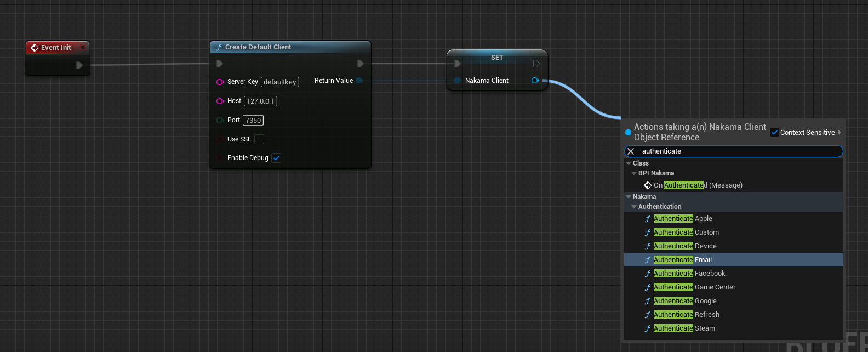Click the Event Init node diamond icon

(35, 48)
